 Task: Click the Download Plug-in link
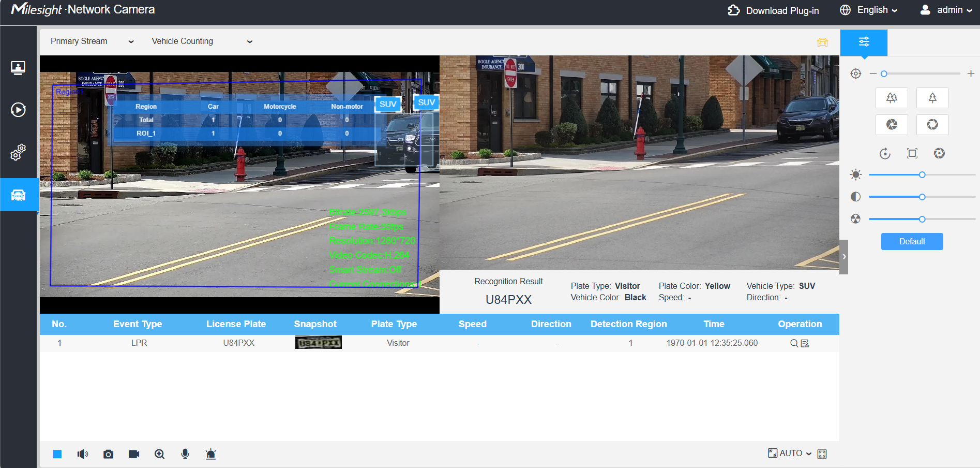click(773, 10)
